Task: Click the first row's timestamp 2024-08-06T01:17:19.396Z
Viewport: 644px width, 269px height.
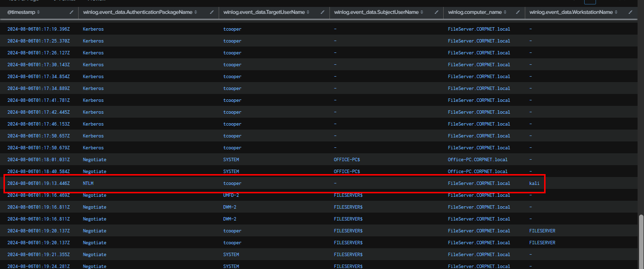Action: click(39, 29)
